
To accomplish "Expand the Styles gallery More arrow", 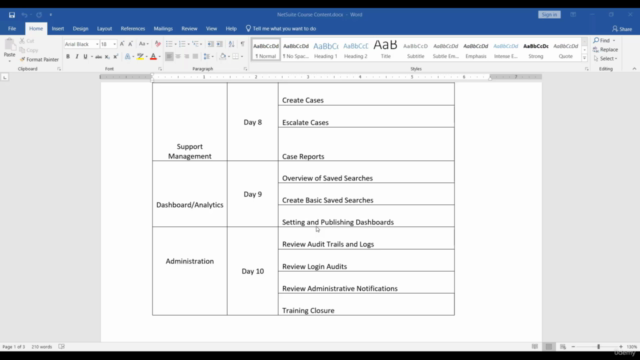I will 584,58.
